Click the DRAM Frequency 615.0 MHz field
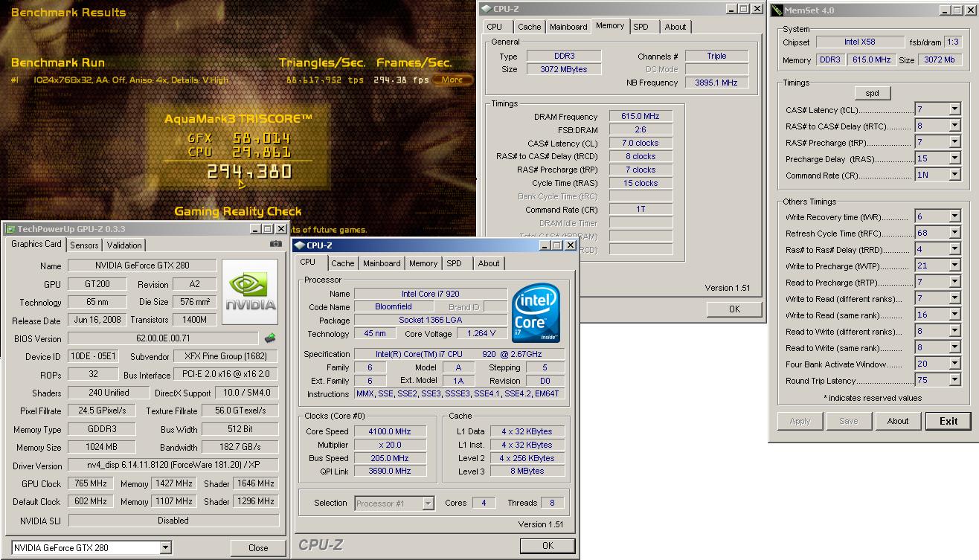 (641, 116)
